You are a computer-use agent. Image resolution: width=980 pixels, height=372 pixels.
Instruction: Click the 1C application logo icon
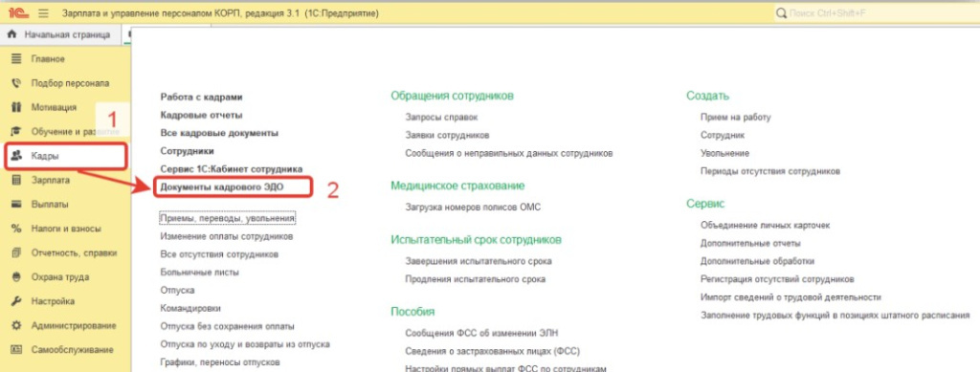coord(20,13)
